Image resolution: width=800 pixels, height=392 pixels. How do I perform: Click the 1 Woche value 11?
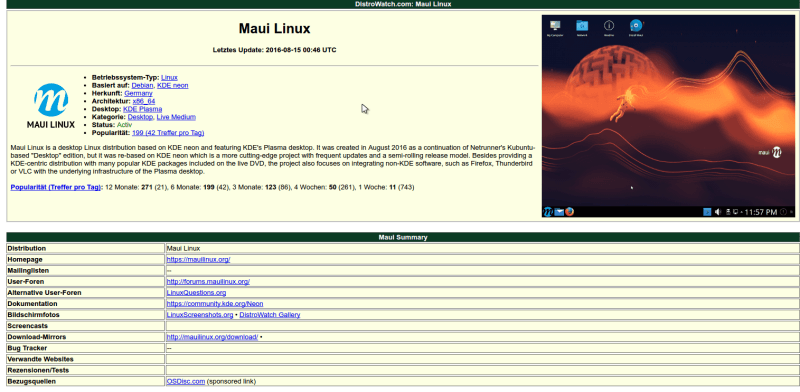pyautogui.click(x=392, y=187)
